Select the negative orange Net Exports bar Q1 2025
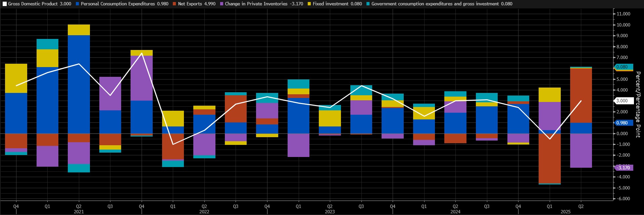This screenshot has height=215, width=644. [x=549, y=158]
